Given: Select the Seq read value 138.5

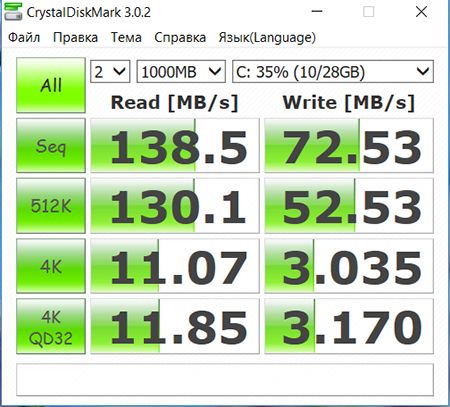Looking at the screenshot, I should pyautogui.click(x=175, y=146).
